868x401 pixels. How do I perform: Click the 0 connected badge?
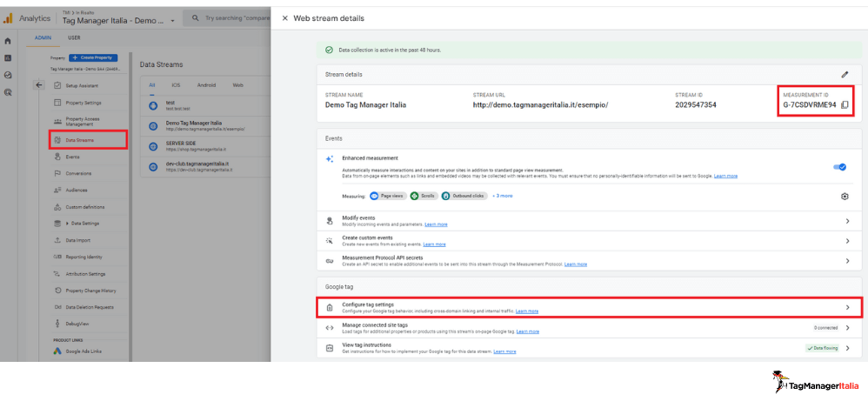(x=825, y=327)
